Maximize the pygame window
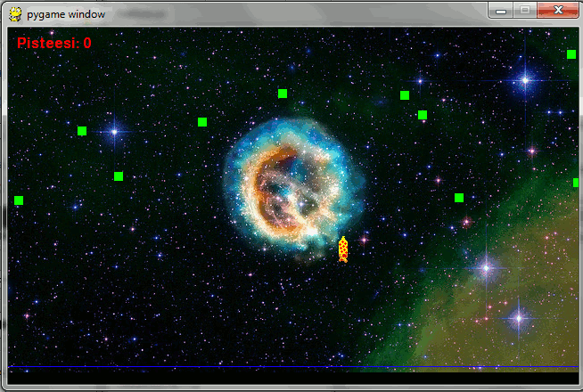Image resolution: width=583 pixels, height=392 pixels. click(x=525, y=11)
